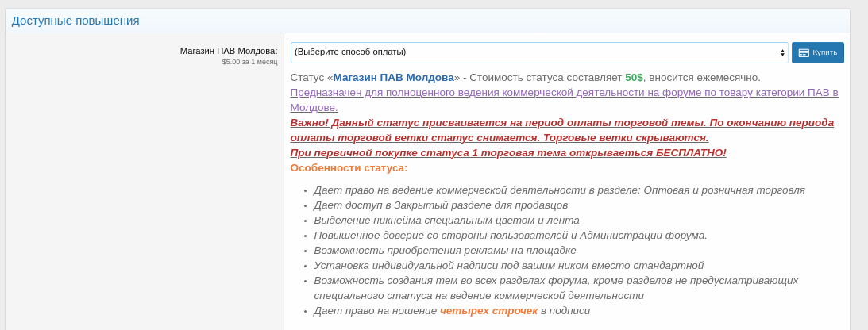
Task: Click the list item about Повышенное доверие
Action: 510,236
